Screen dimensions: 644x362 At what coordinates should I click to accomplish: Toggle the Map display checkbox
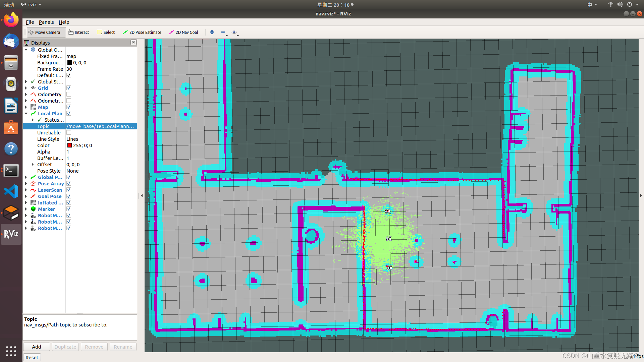(x=69, y=107)
